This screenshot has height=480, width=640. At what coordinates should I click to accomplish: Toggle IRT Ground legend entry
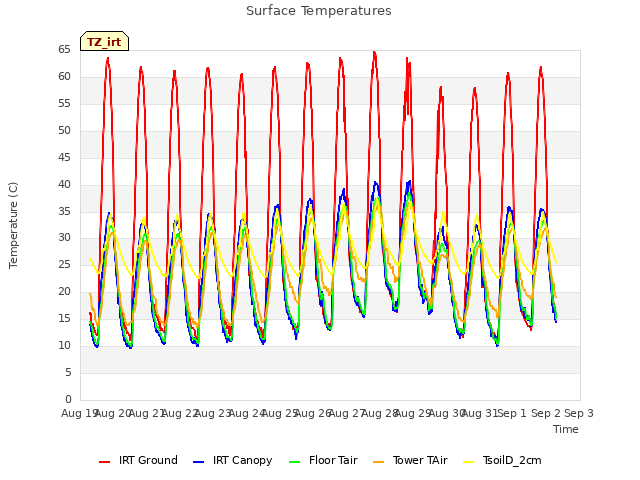[x=138, y=460]
